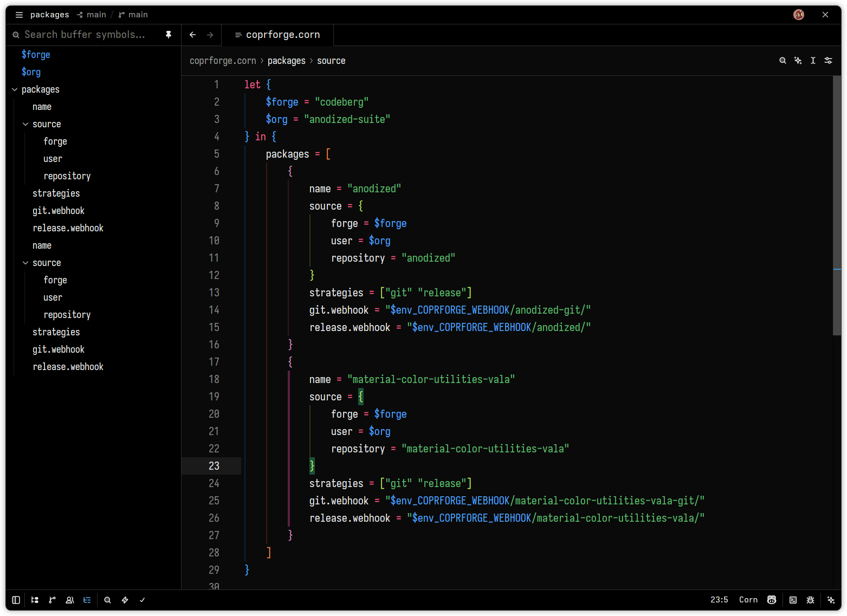
Task: Open the debugger panel bug icon
Action: click(x=810, y=600)
